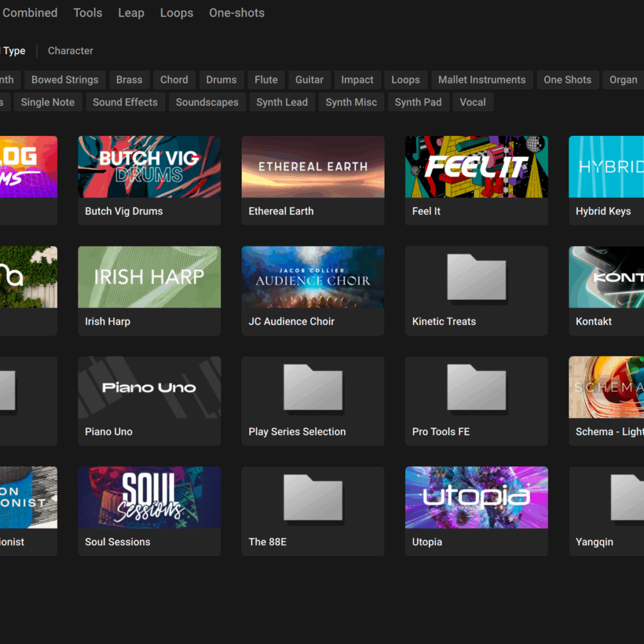
Task: Open the Yangqin folder icon
Action: pyautogui.click(x=627, y=497)
